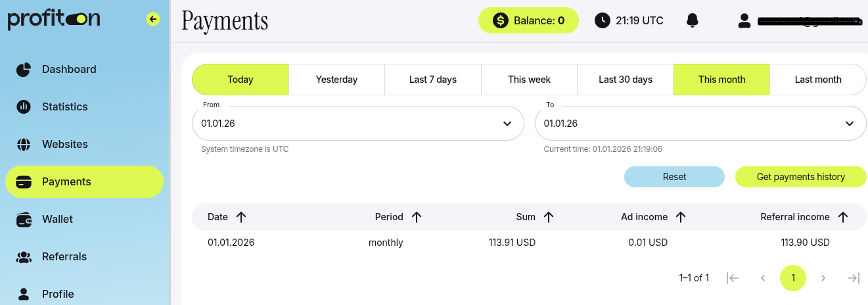This screenshot has height=305, width=868.
Task: Open the notifications bell
Action: point(692,20)
